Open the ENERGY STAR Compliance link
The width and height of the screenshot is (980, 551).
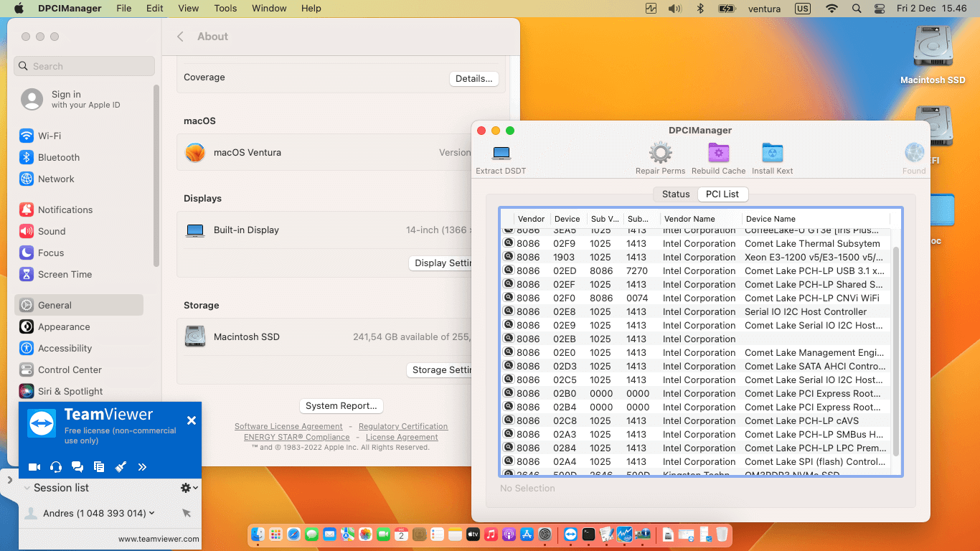tap(297, 437)
